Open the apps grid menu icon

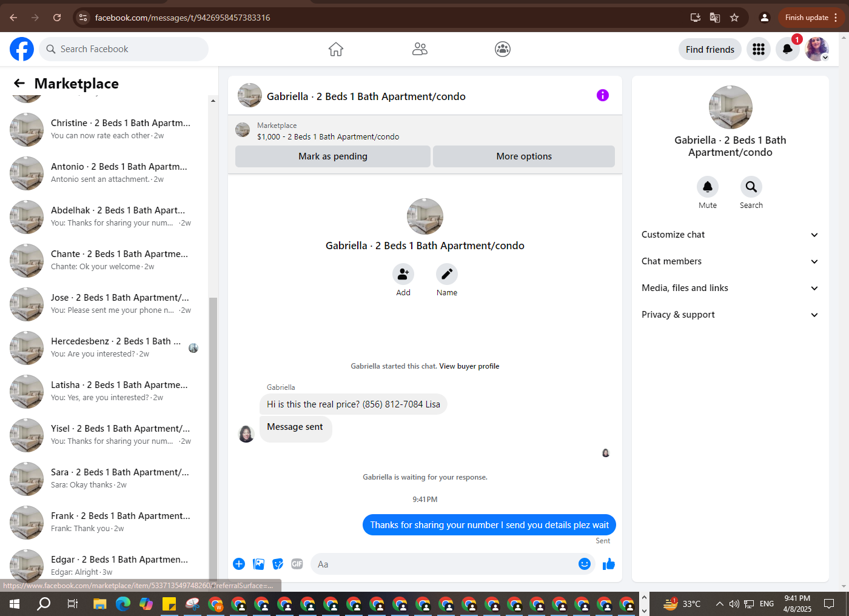[x=759, y=49]
